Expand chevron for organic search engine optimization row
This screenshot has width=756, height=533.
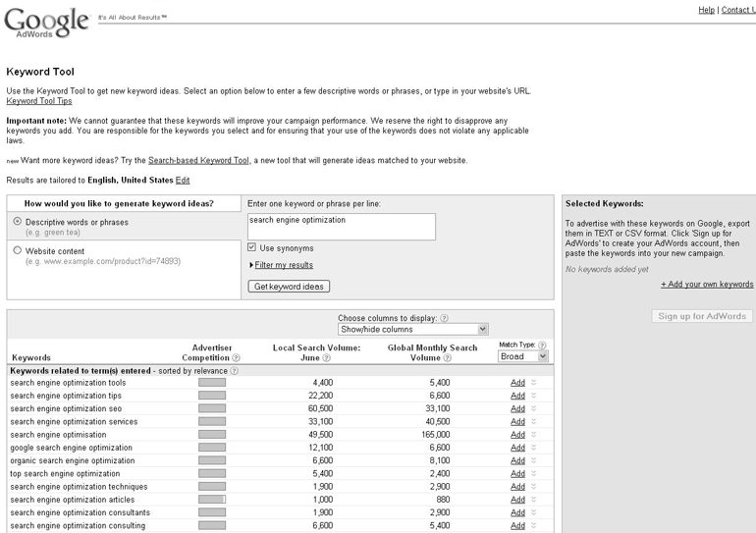534,460
